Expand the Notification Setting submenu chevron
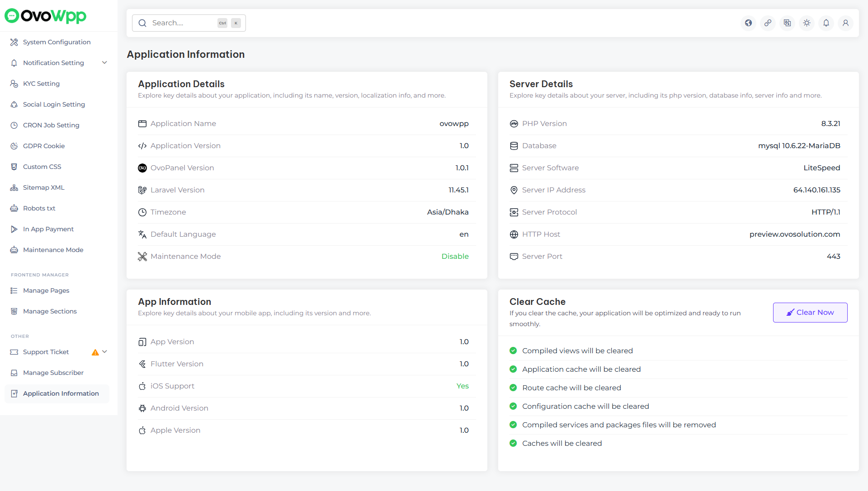The image size is (868, 491). coord(104,63)
